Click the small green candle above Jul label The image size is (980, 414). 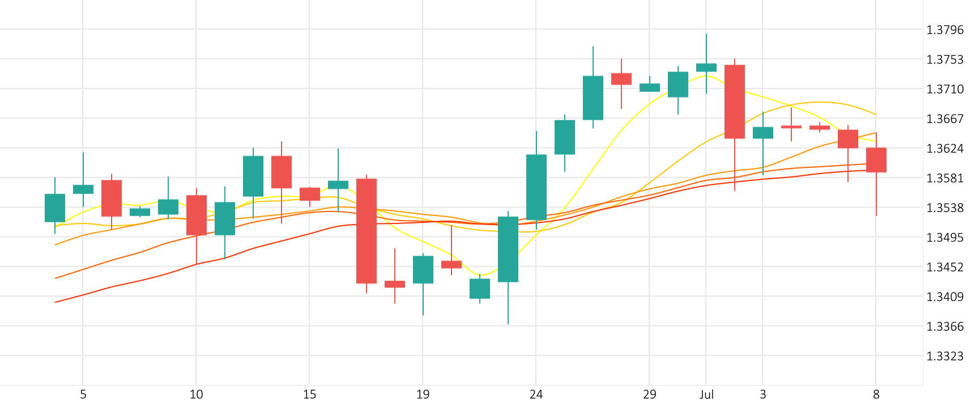click(x=706, y=67)
